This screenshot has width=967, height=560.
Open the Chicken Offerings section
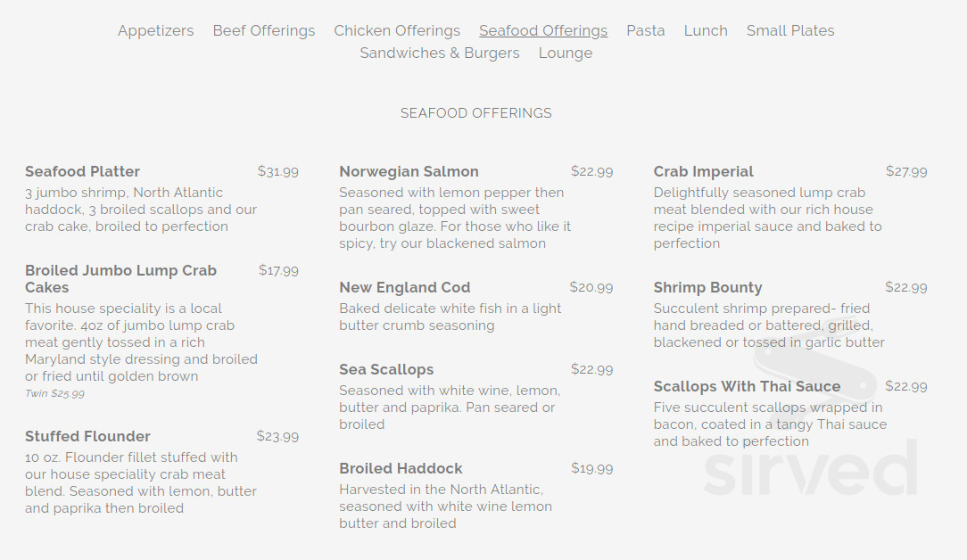(x=397, y=30)
